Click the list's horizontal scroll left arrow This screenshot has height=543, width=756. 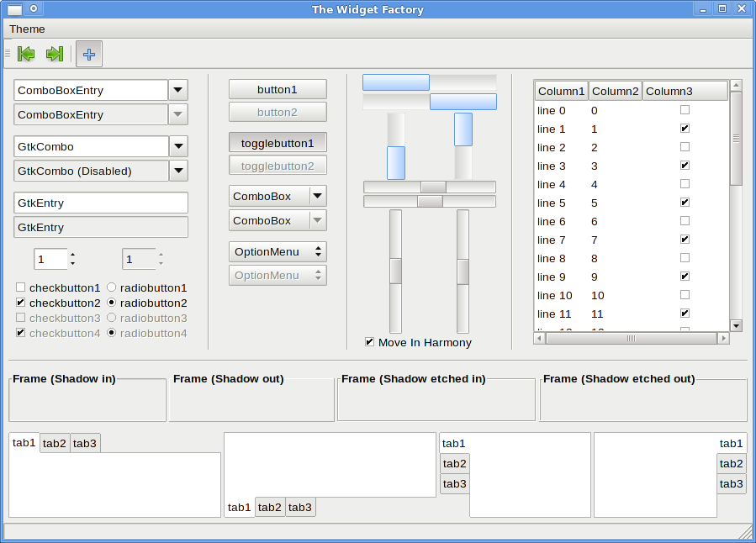click(540, 338)
